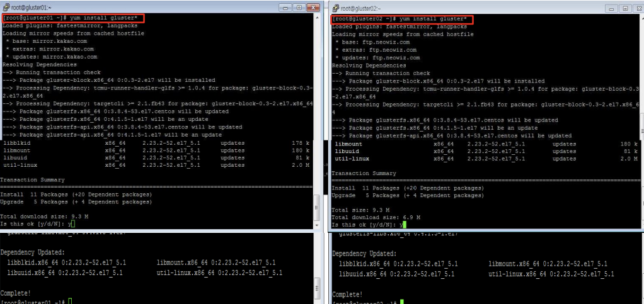The height and width of the screenshot is (304, 644).
Task: Click 'libblkid' package row in gluster01 table
Action: coord(157,143)
